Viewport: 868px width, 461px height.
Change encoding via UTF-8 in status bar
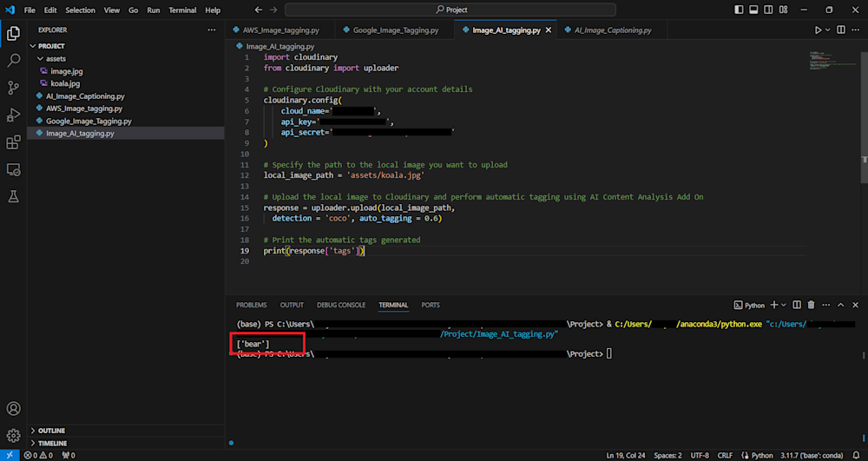(700, 456)
